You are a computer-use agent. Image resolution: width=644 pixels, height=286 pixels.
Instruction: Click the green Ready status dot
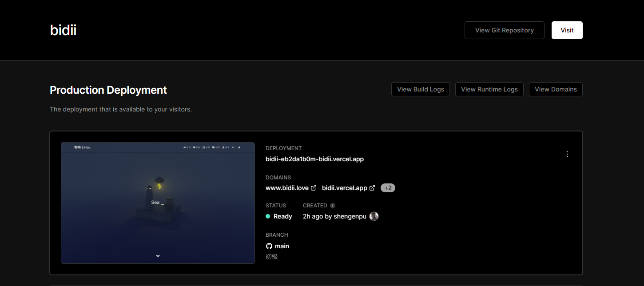268,216
